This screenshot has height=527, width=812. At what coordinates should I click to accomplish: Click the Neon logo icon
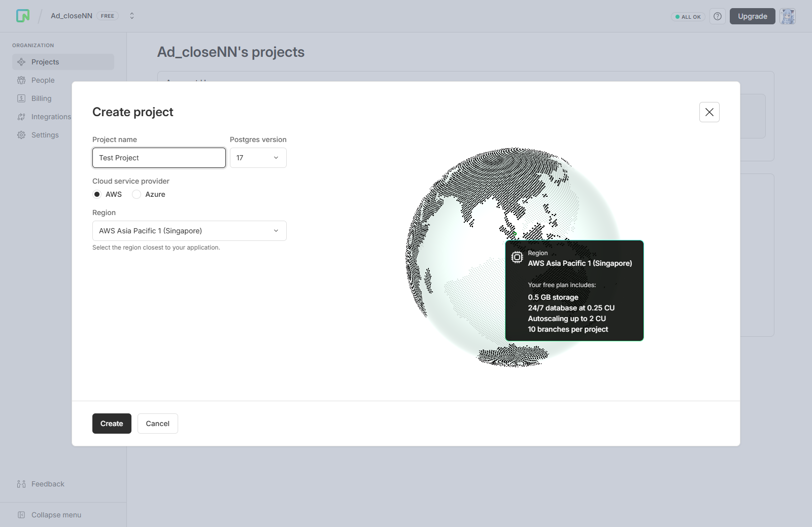23,16
